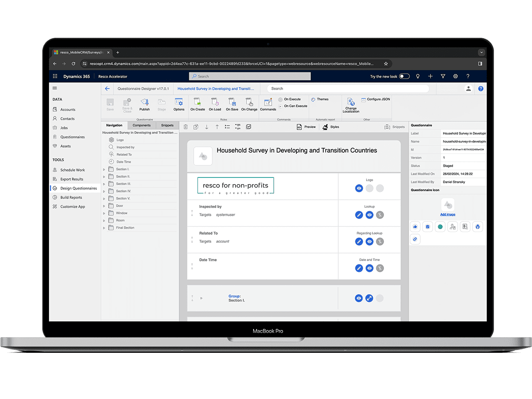Expand Section III. in the navigation tree
The width and height of the screenshot is (532, 399).
coord(104,184)
